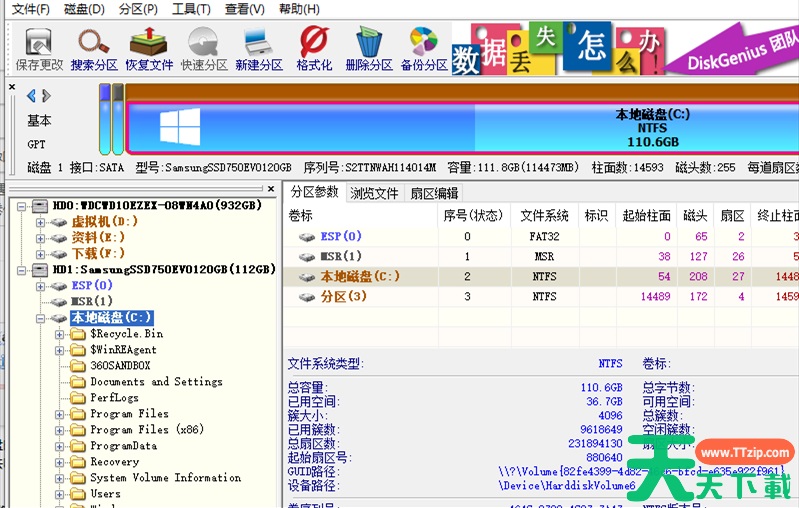
Task: Go to previous disk with left arrow
Action: (31, 96)
